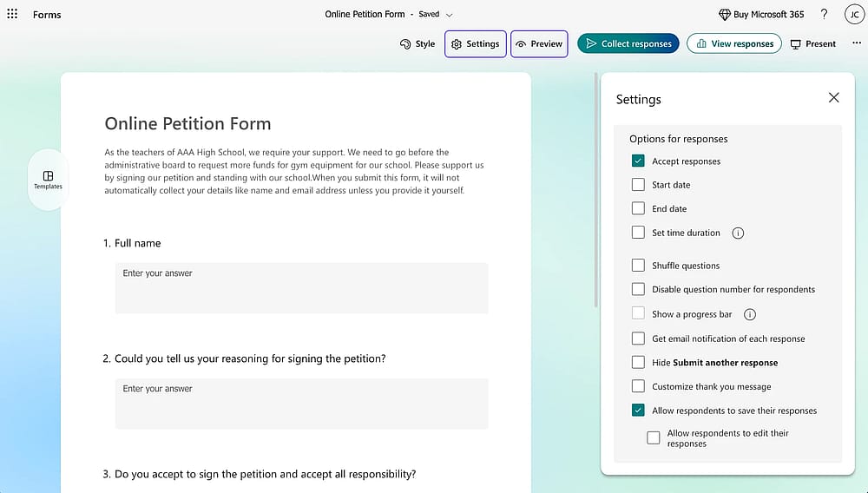This screenshot has width=868, height=493.
Task: Open the more options ellipsis menu
Action: (x=857, y=43)
